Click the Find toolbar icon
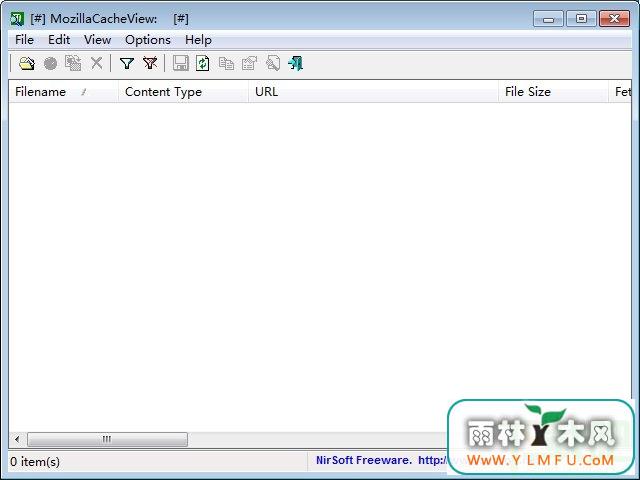Viewport: 640px width, 480px height. click(273, 64)
